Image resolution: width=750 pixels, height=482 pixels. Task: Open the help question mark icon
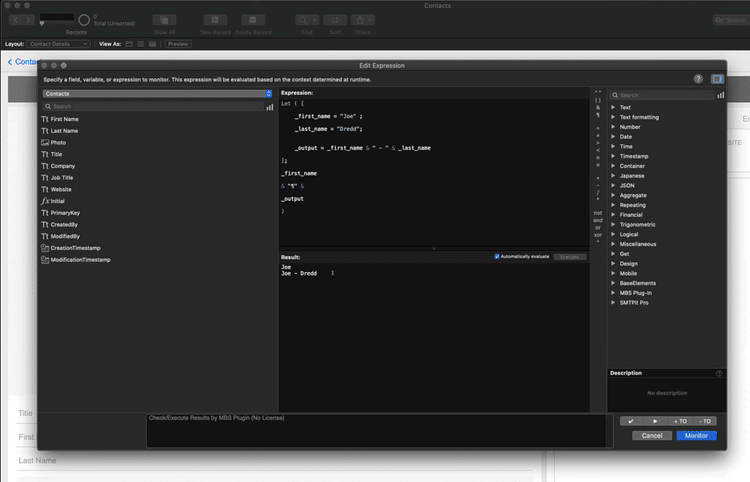point(698,79)
